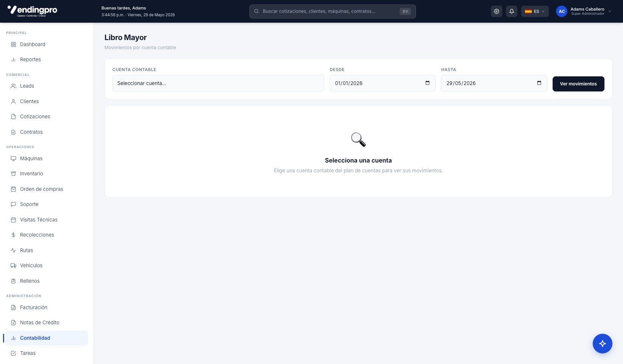Open the Hasta calendar picker icon
Viewport: 623px width, 364px height.
click(x=539, y=83)
